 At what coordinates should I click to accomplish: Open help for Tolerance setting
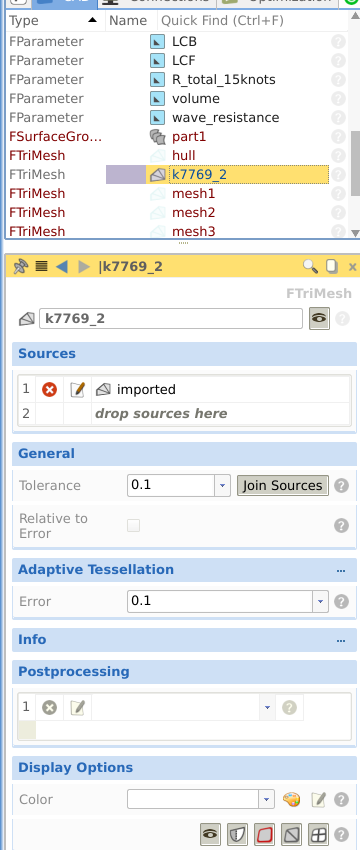341,485
